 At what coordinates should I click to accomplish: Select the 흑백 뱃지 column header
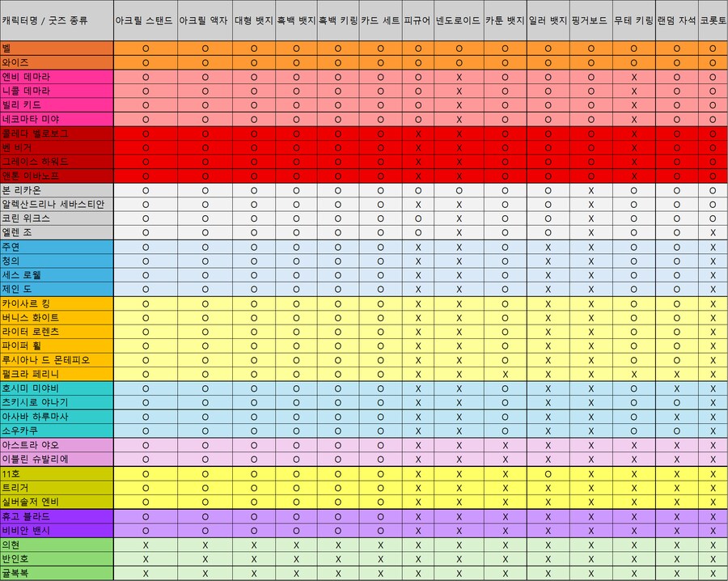pos(296,20)
